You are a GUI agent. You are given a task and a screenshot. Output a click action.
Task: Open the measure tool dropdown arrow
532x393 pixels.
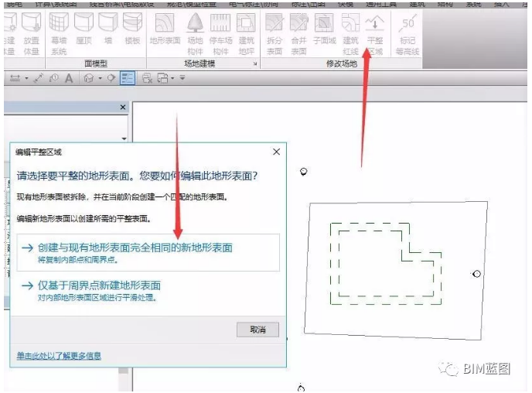pos(26,78)
